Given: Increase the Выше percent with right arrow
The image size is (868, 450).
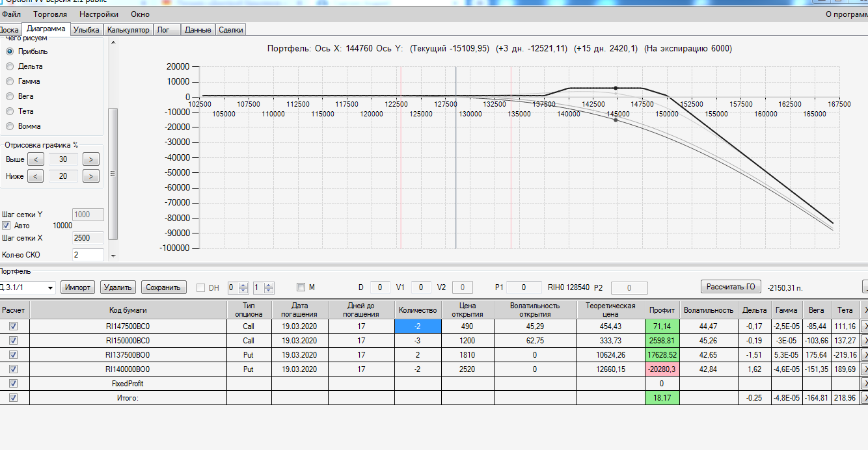Looking at the screenshot, I should [91, 159].
